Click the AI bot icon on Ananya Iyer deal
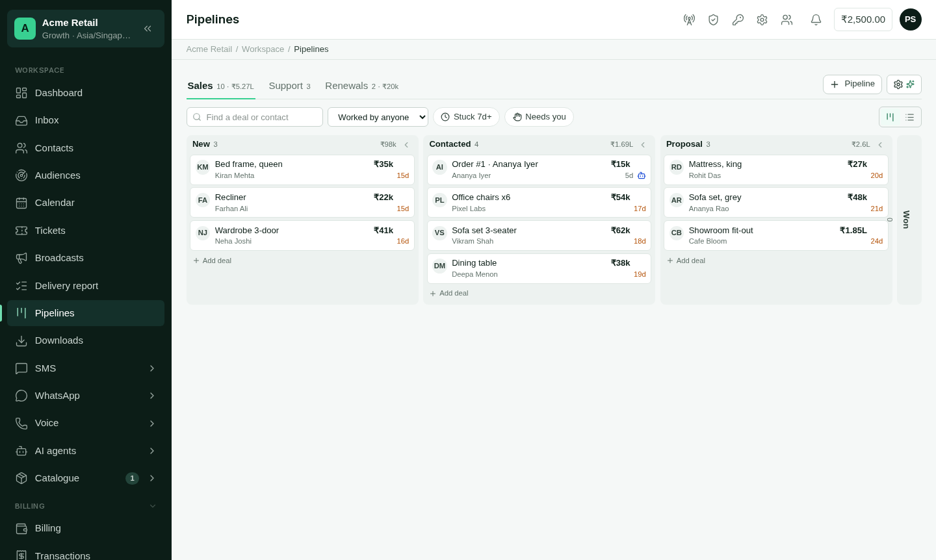 coord(642,175)
